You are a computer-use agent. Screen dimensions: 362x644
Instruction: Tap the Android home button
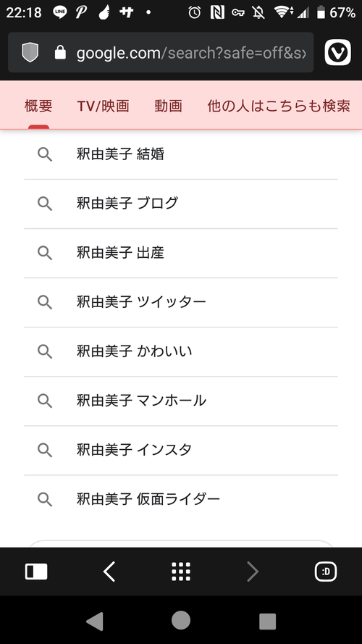point(181,620)
